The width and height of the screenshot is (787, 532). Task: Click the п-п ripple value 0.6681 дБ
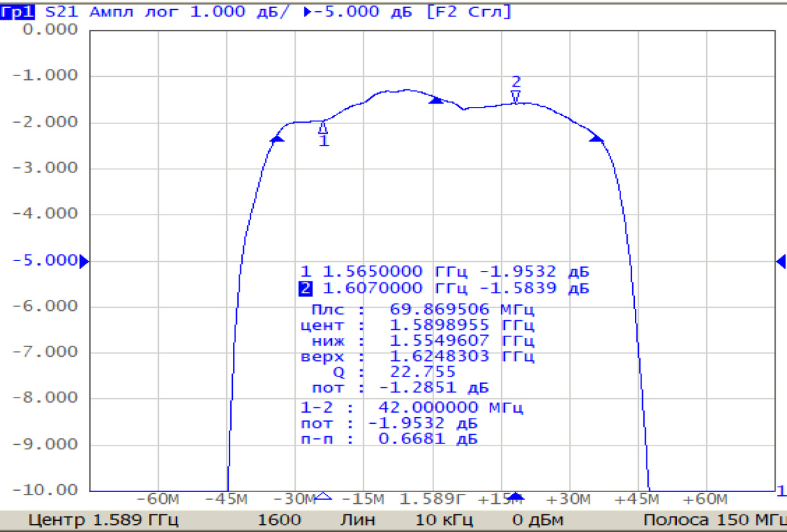(428, 439)
